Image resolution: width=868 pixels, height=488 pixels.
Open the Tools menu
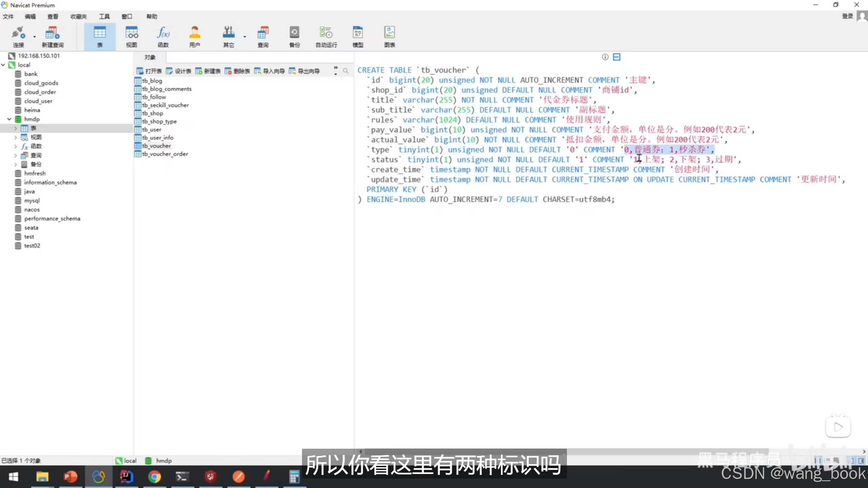(x=104, y=17)
